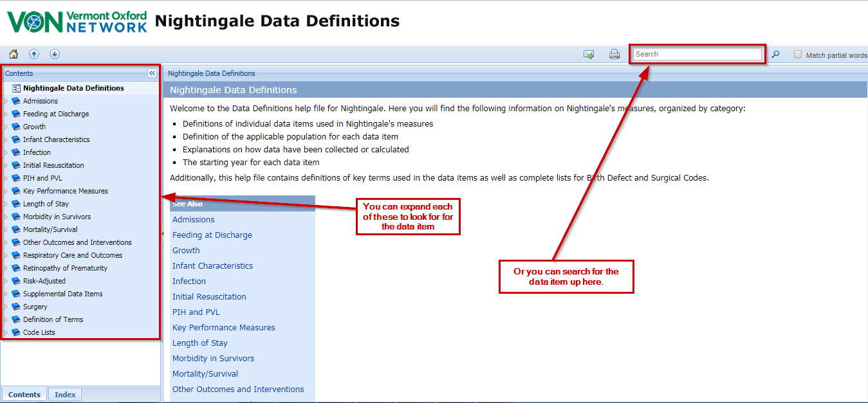Select Retinopathy of Prematurity in tree

coord(65,268)
